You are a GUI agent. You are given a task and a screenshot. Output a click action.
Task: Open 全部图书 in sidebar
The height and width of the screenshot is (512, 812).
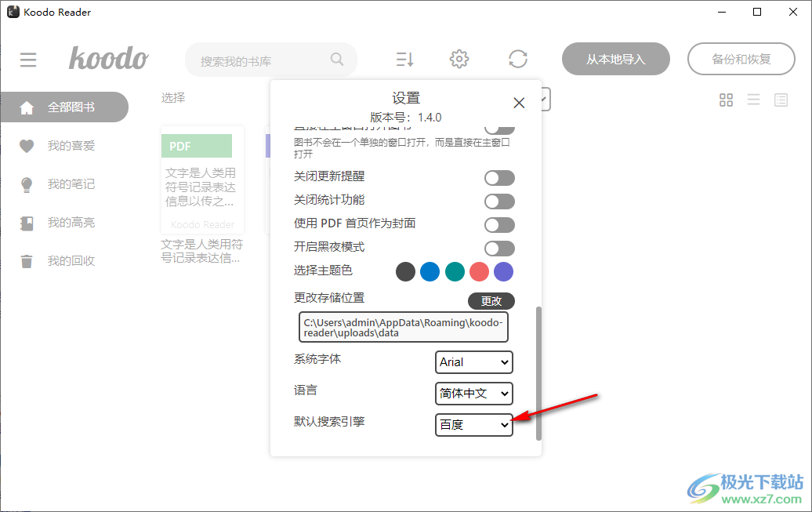(x=64, y=107)
